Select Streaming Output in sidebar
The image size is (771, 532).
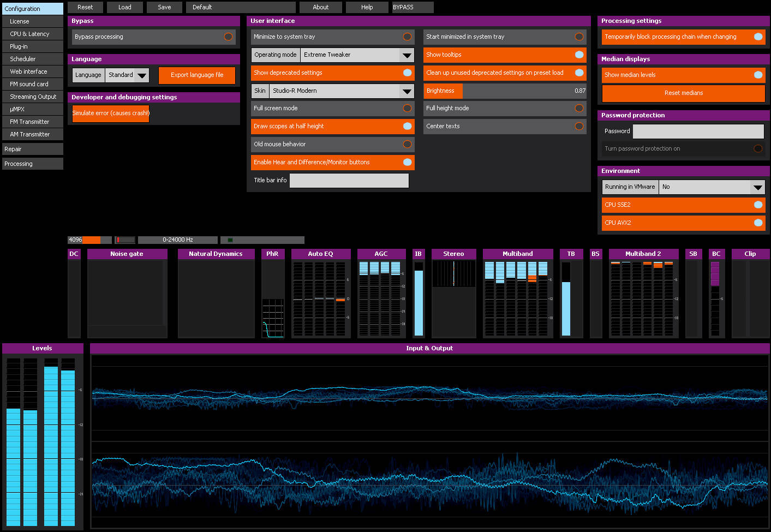tap(33, 97)
